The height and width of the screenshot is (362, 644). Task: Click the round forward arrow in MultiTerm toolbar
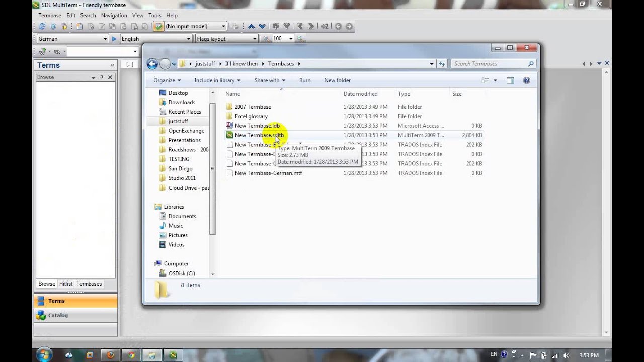(x=349, y=26)
